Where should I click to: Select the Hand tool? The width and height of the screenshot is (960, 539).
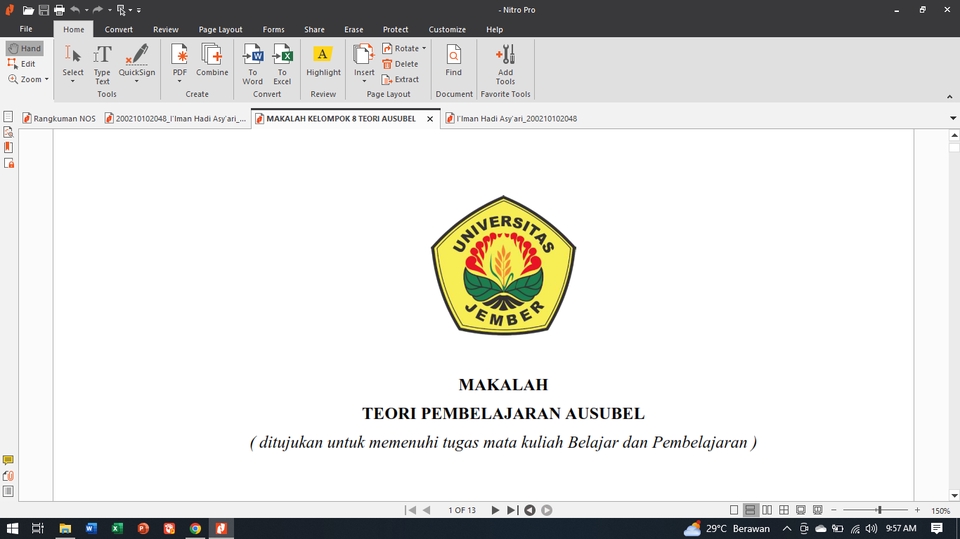24,48
